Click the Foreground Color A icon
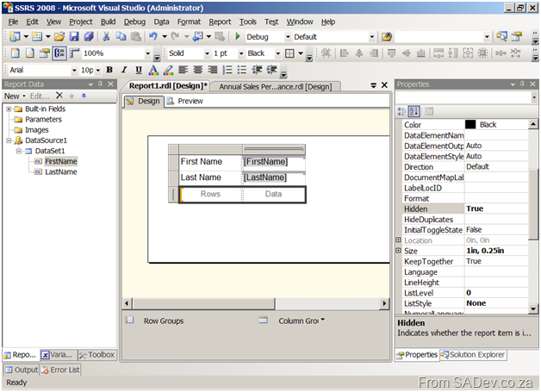Viewport: 541px width, 392px height. tap(153, 70)
